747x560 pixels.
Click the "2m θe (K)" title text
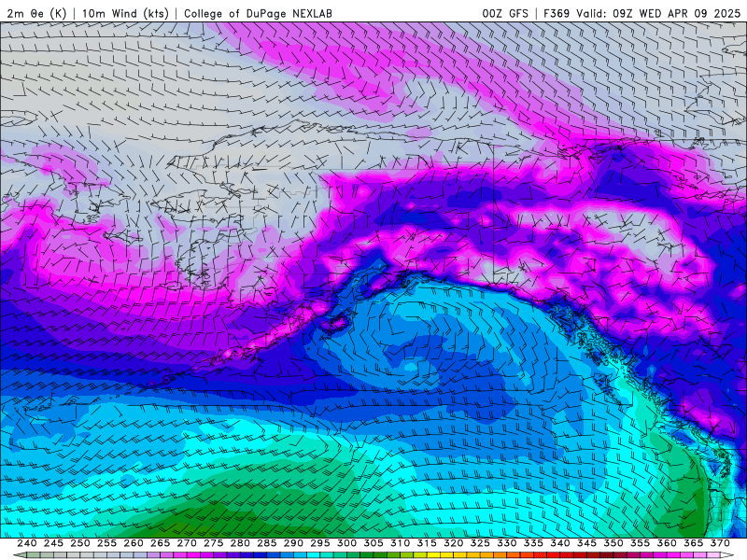[36, 13]
